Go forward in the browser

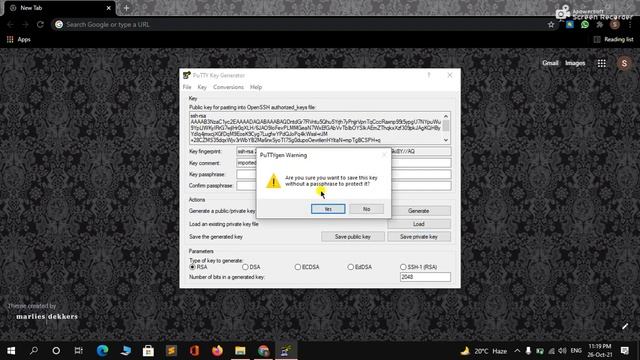25,24
